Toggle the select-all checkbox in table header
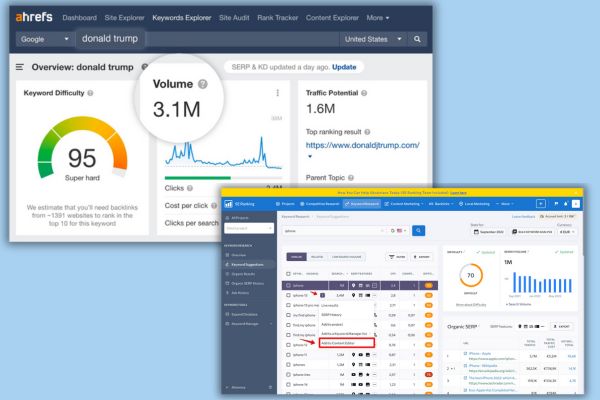The image size is (600, 400). click(x=289, y=274)
